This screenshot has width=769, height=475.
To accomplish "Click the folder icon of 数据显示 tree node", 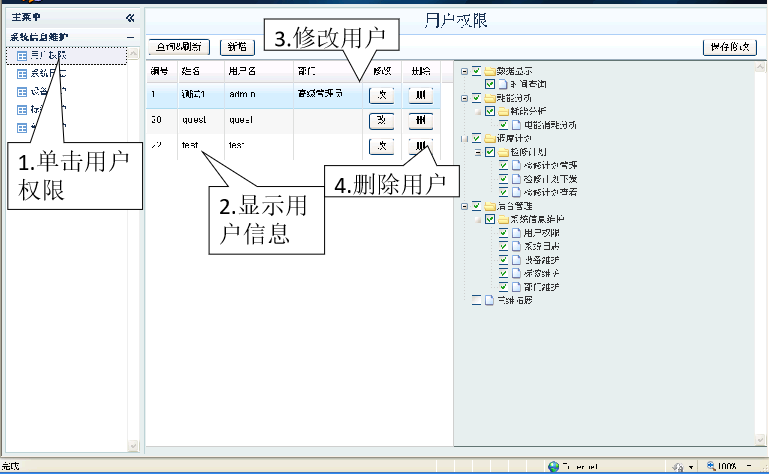I will (x=489, y=71).
